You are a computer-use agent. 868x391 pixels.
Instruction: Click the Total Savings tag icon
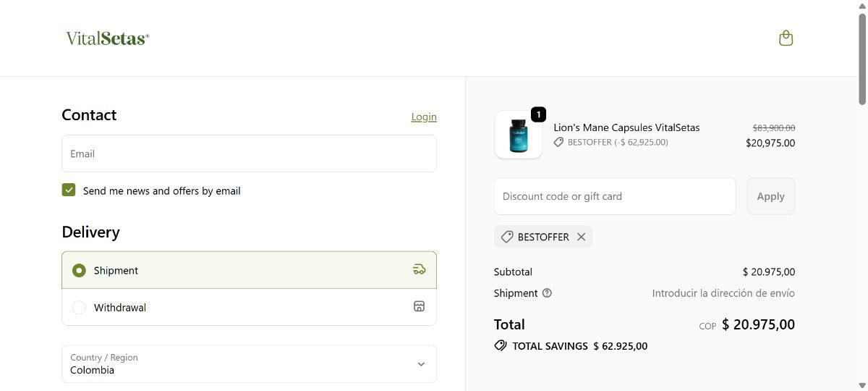pyautogui.click(x=501, y=346)
